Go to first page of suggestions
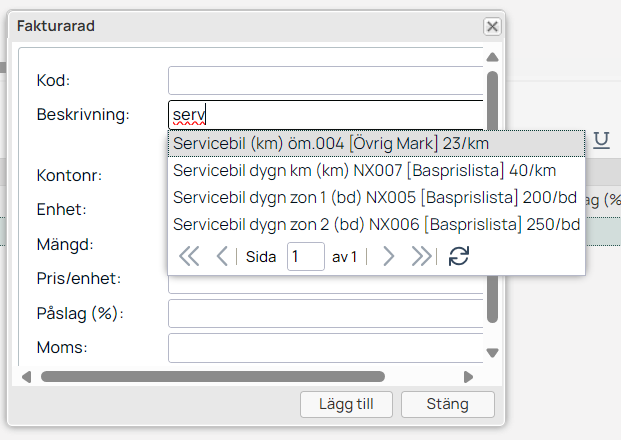Screen dimensions: 621x440 click(189, 256)
